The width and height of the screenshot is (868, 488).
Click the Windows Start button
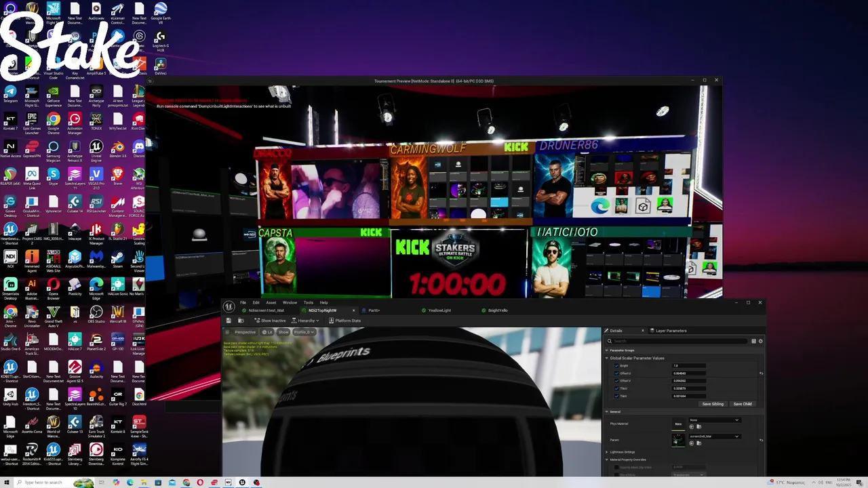click(7, 483)
